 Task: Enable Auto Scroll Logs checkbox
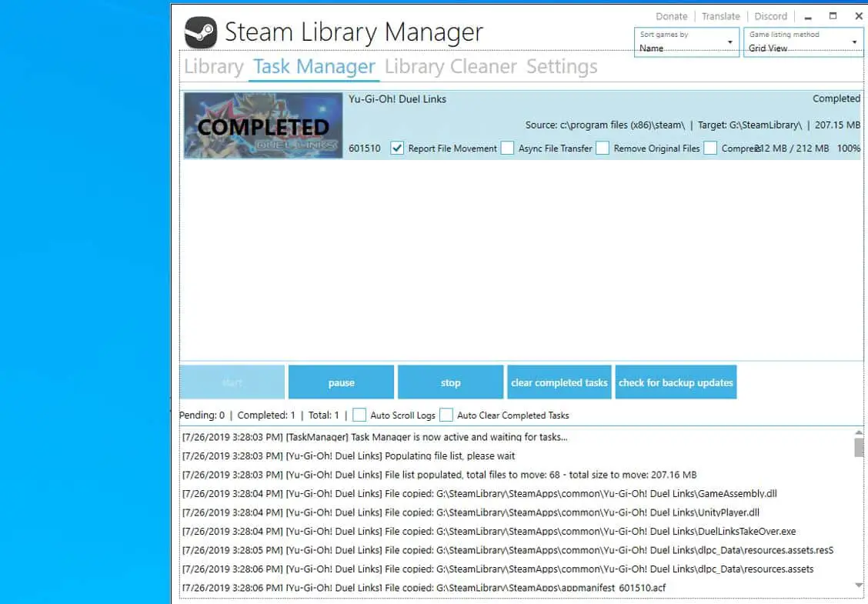pyautogui.click(x=359, y=415)
